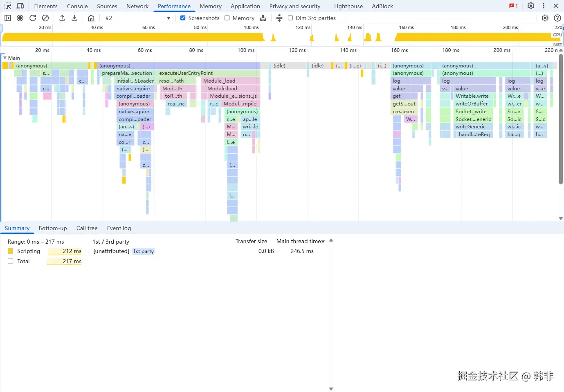Switch to the Network tab
Image resolution: width=564 pixels, height=392 pixels.
pyautogui.click(x=137, y=6)
